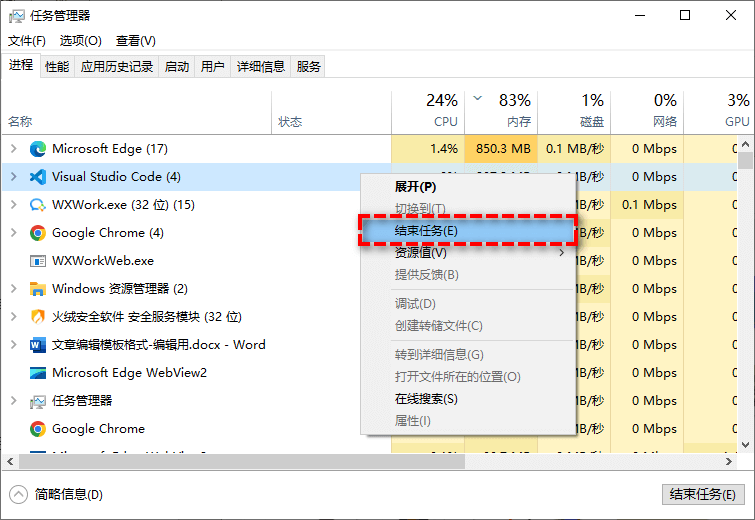The width and height of the screenshot is (755, 520).
Task: Click the bottom 结束任务(E) button
Action: (x=703, y=494)
